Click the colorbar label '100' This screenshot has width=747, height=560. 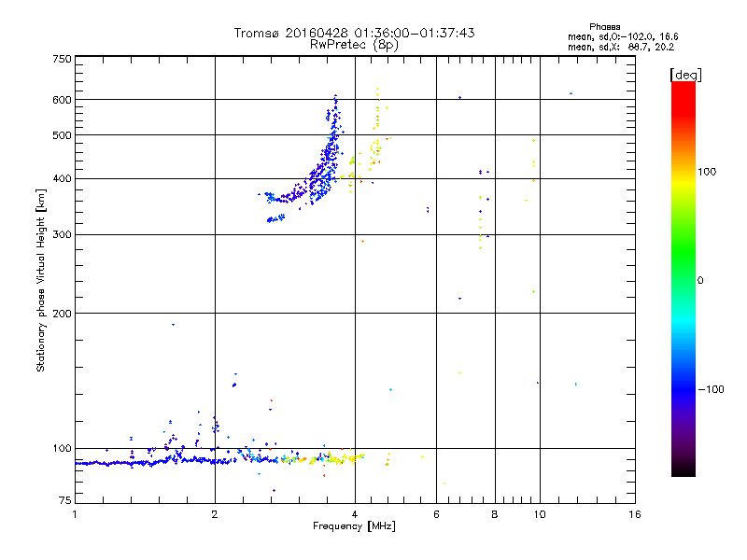pos(707,172)
